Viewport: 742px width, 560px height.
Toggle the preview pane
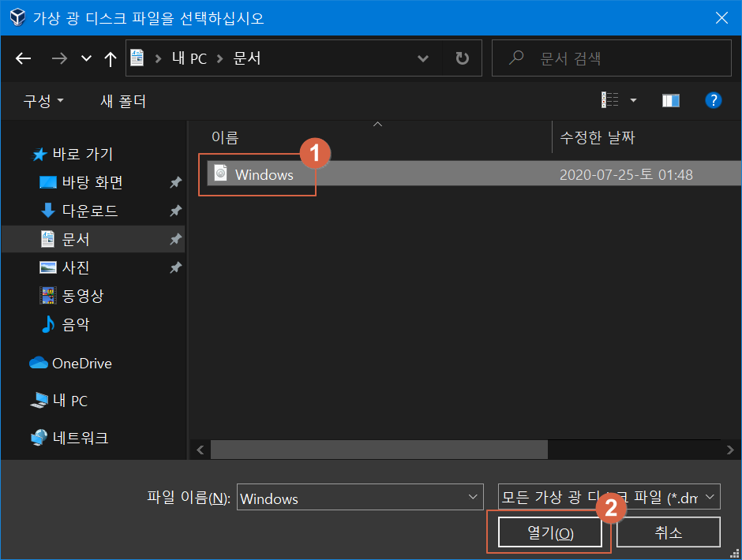click(x=670, y=100)
